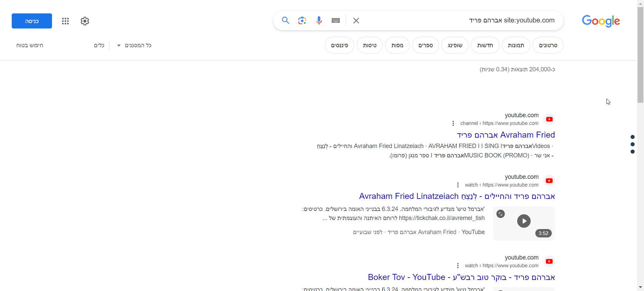
Task: Open the Google apps grid
Action: (65, 21)
